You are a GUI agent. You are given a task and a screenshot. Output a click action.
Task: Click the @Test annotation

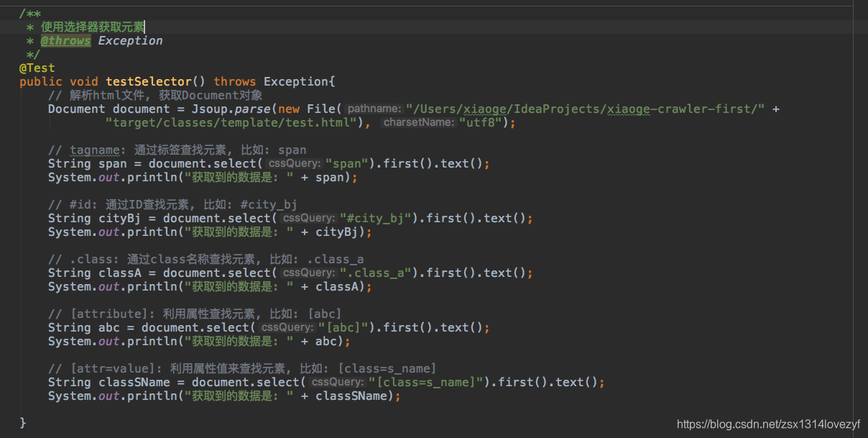(37, 68)
